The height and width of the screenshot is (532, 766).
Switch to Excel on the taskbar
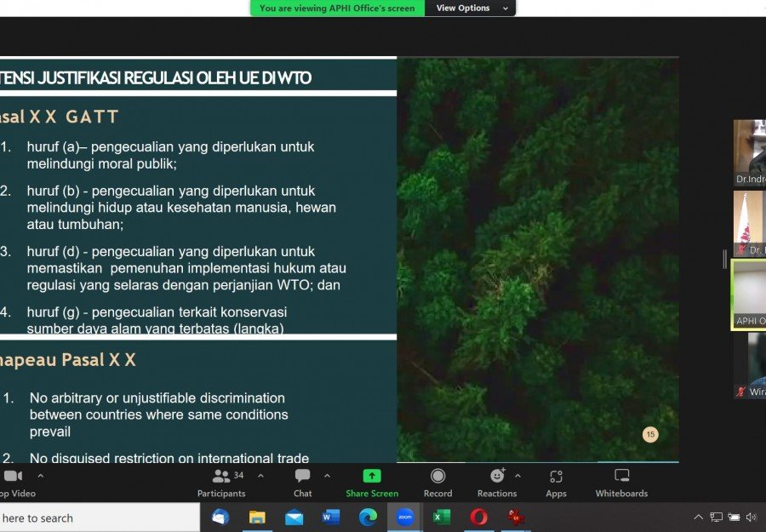441,517
